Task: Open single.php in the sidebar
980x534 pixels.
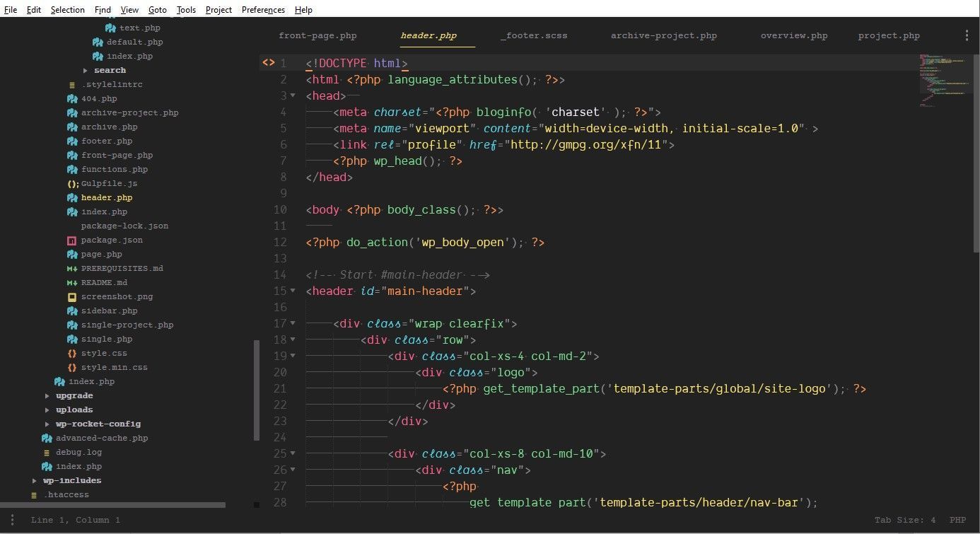Action: click(x=107, y=339)
